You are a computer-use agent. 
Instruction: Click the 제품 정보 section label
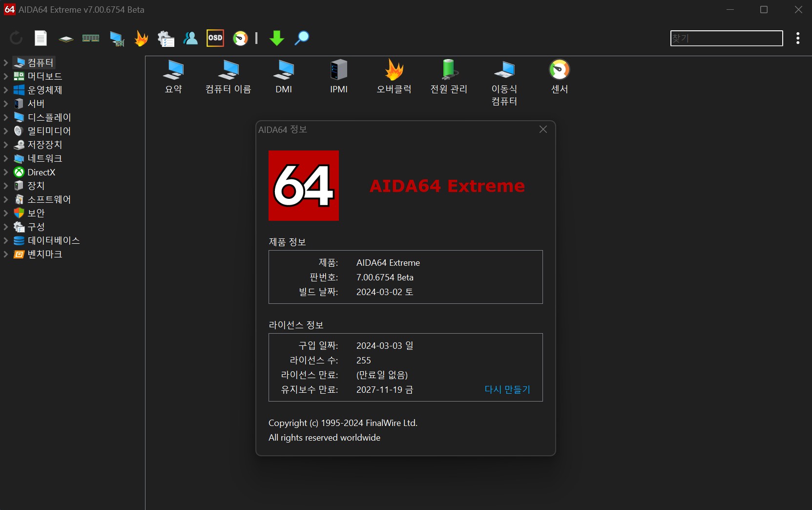coord(287,242)
